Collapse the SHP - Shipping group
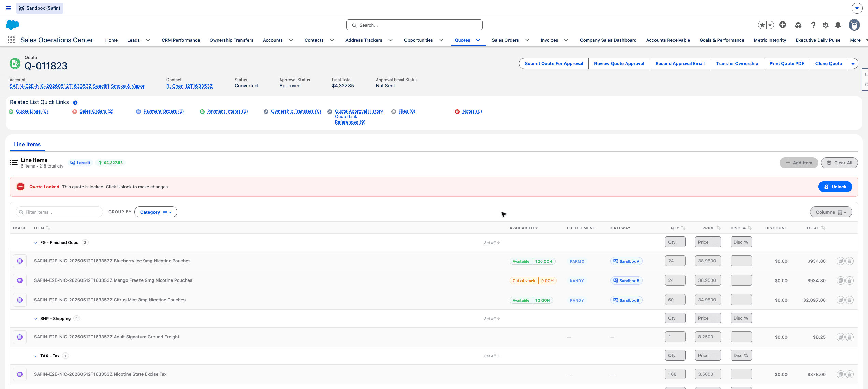This screenshot has height=389, width=868. pyautogui.click(x=36, y=319)
